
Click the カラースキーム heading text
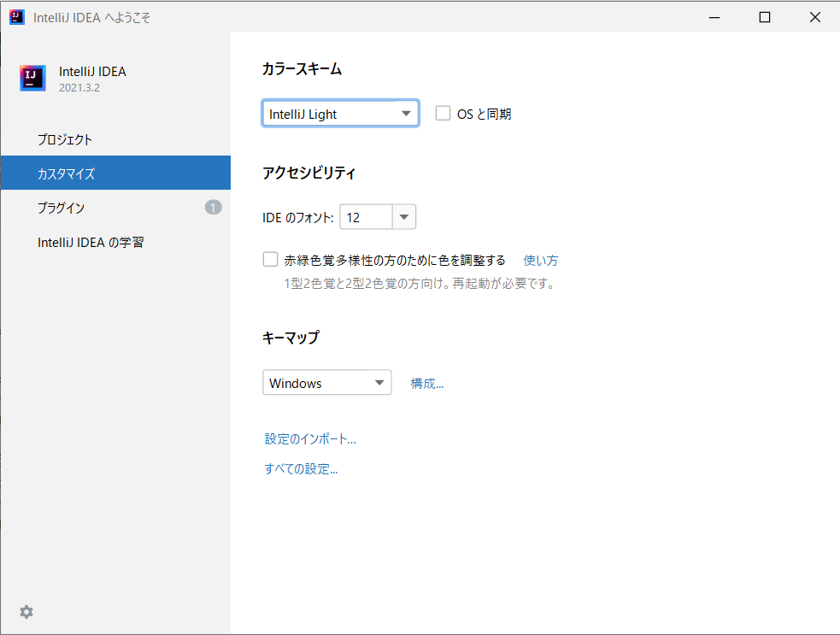pos(302,68)
